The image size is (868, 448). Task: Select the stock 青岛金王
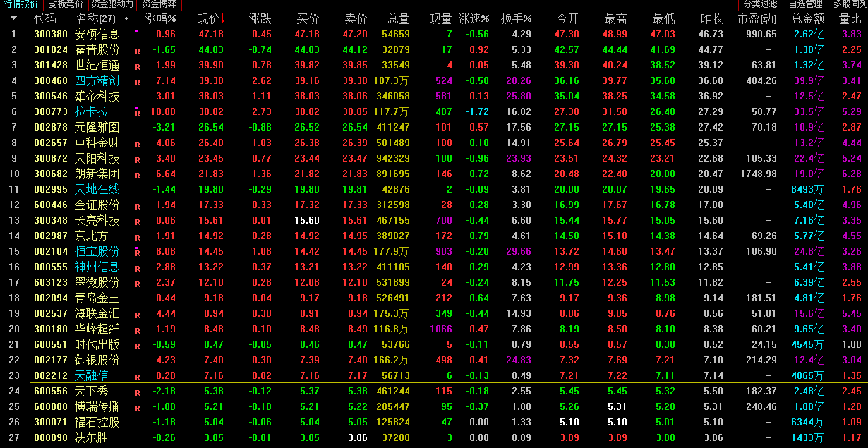[97, 298]
